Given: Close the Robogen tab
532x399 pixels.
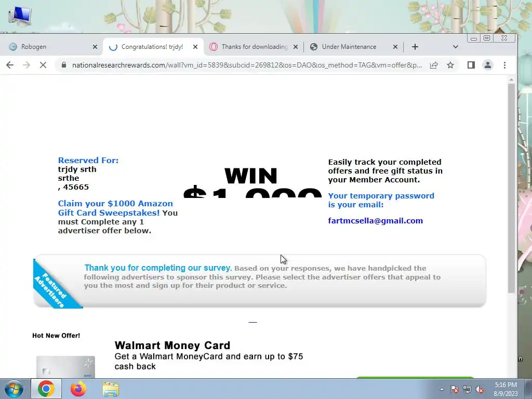Looking at the screenshot, I should pos(95,47).
